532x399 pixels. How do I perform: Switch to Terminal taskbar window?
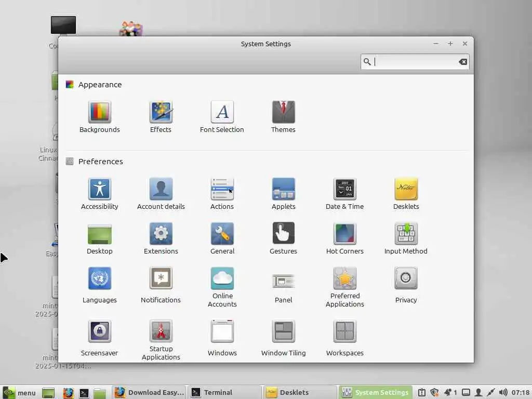(224, 392)
